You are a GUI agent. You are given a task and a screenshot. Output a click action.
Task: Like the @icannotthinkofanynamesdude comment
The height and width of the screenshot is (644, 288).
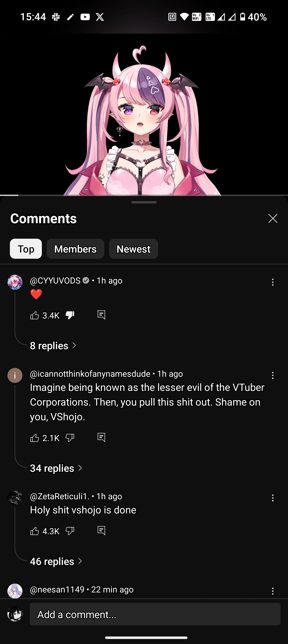coord(35,438)
